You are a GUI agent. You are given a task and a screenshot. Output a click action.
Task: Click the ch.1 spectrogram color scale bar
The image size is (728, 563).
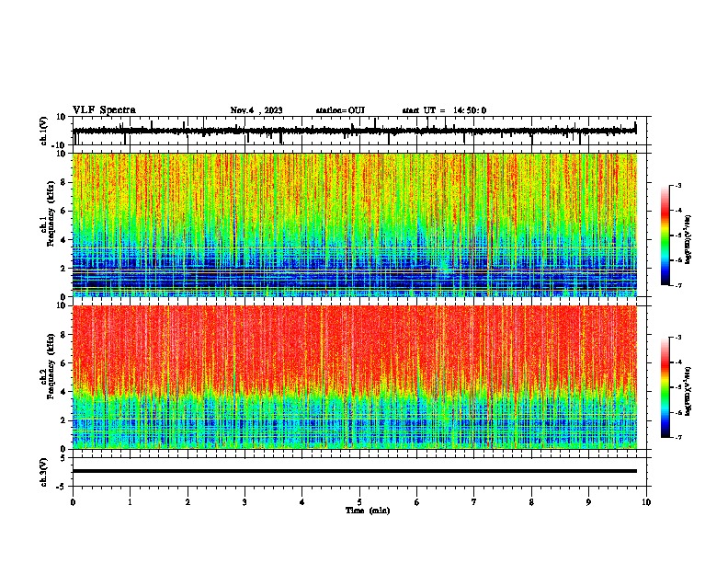(x=665, y=236)
